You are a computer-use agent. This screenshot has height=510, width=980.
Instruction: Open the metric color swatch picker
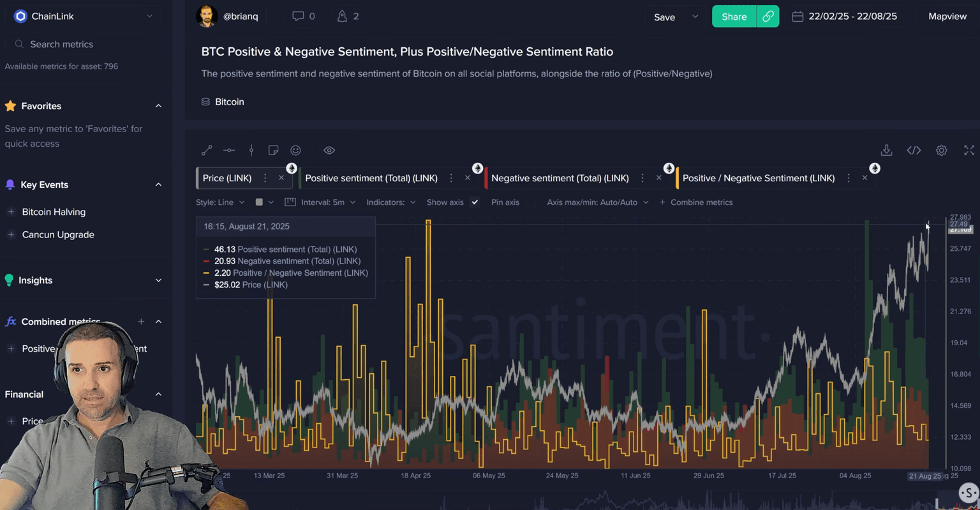tap(264, 202)
